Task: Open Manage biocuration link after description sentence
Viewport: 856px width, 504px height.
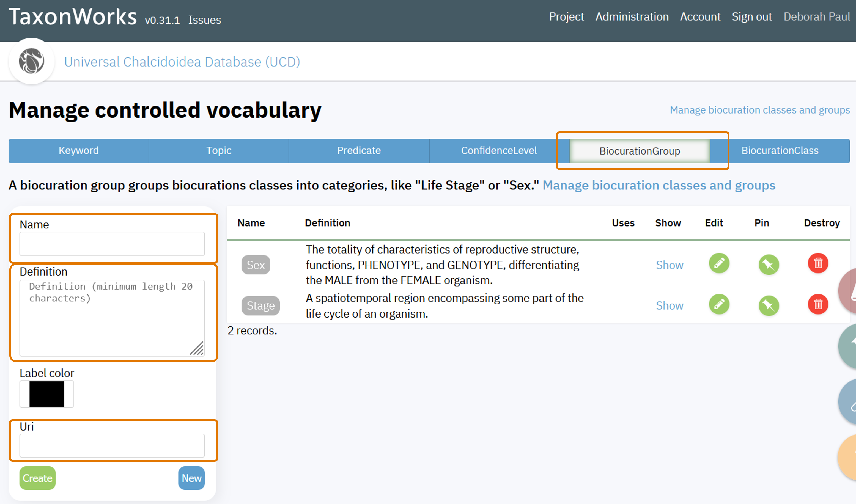Action: tap(659, 185)
